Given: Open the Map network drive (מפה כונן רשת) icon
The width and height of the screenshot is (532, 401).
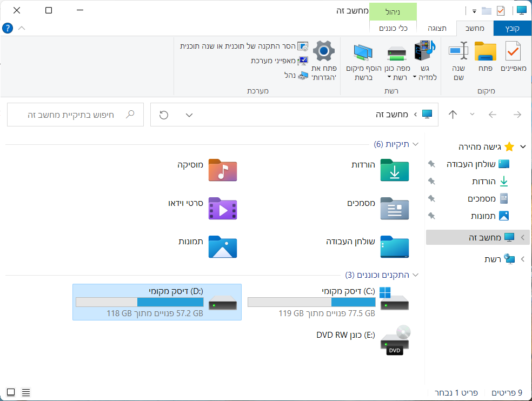Looking at the screenshot, I should [397, 53].
